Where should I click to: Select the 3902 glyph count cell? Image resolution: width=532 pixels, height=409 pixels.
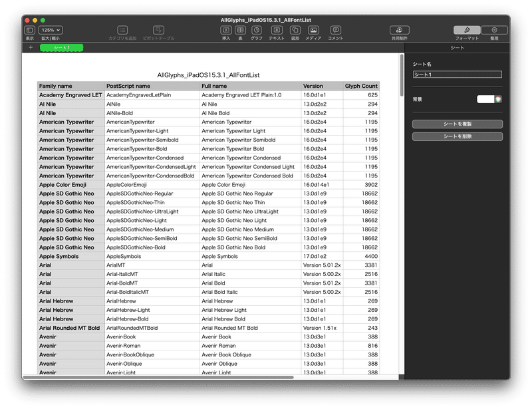pos(361,185)
